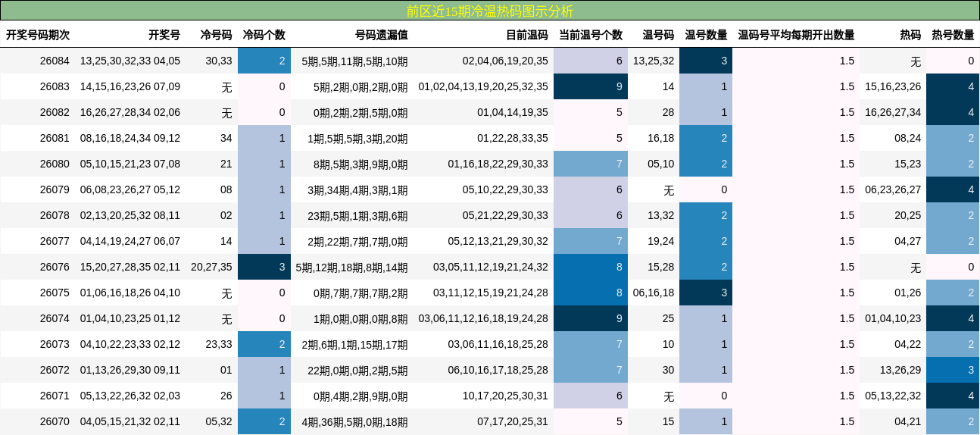Viewport: 980px width, 435px height.
Task: Select omission value 4期,36期,5期,0期,18期
Action: [355, 421]
